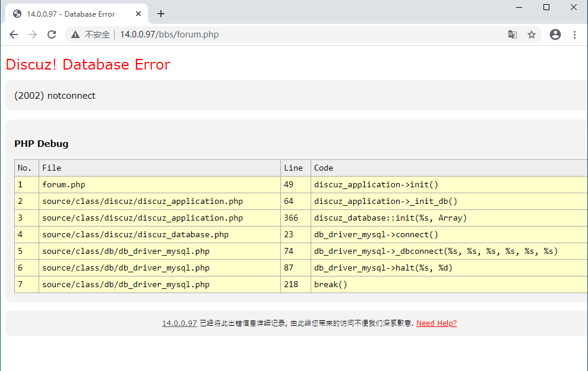
Task: Click the Line column header
Action: click(296, 168)
